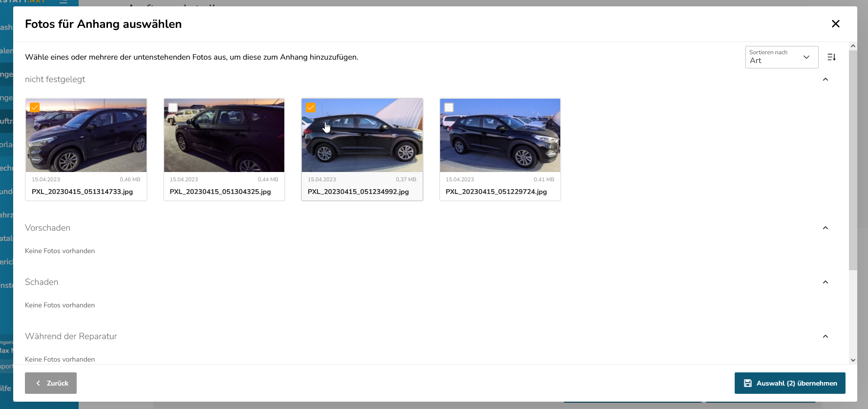Check photo PXL_20230415_051304325.jpg
Screen dimensions: 868x409
[x=173, y=108]
